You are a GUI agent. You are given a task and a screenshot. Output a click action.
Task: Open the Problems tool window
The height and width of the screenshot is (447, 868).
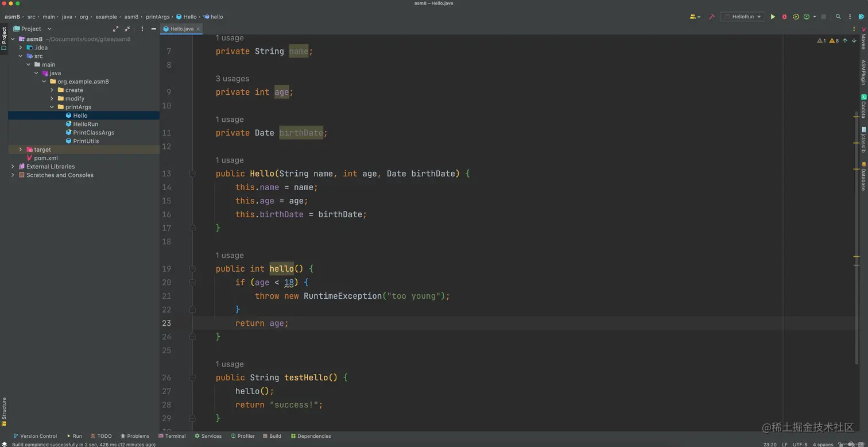click(135, 436)
